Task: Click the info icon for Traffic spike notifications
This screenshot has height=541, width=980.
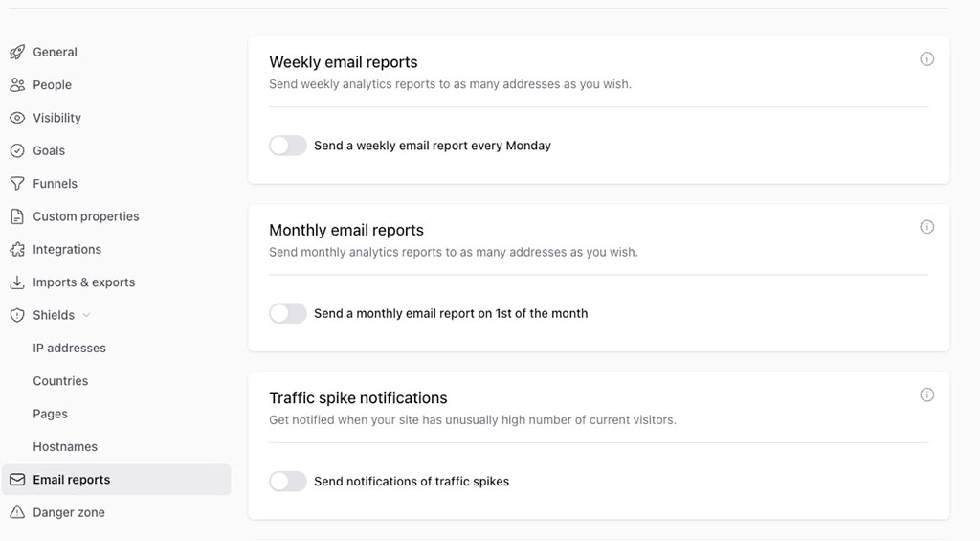Action: pos(926,394)
